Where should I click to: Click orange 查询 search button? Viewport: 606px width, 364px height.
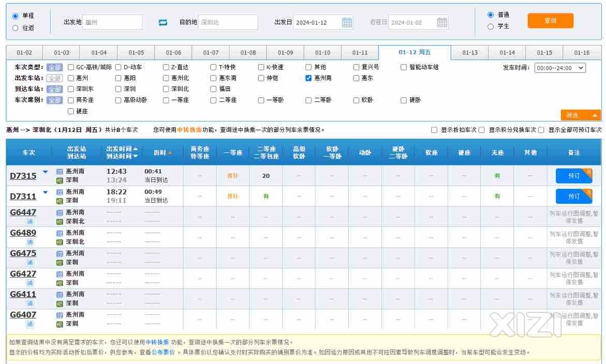tap(550, 21)
